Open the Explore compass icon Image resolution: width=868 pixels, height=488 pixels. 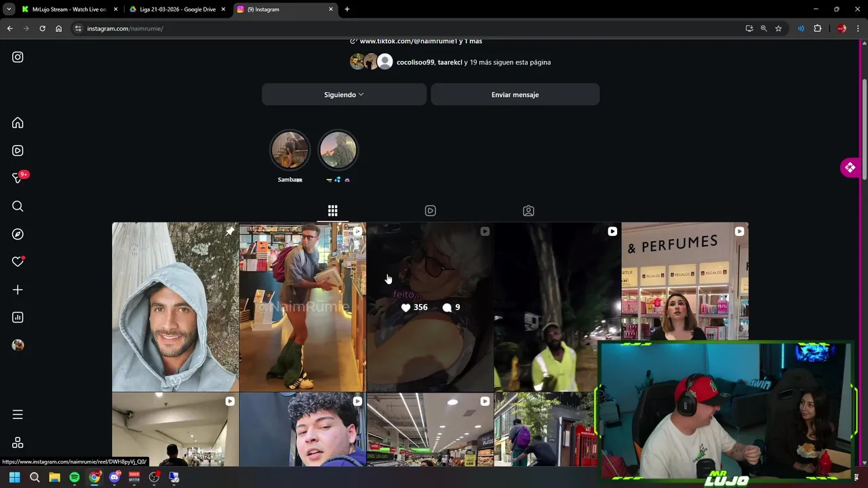click(18, 234)
